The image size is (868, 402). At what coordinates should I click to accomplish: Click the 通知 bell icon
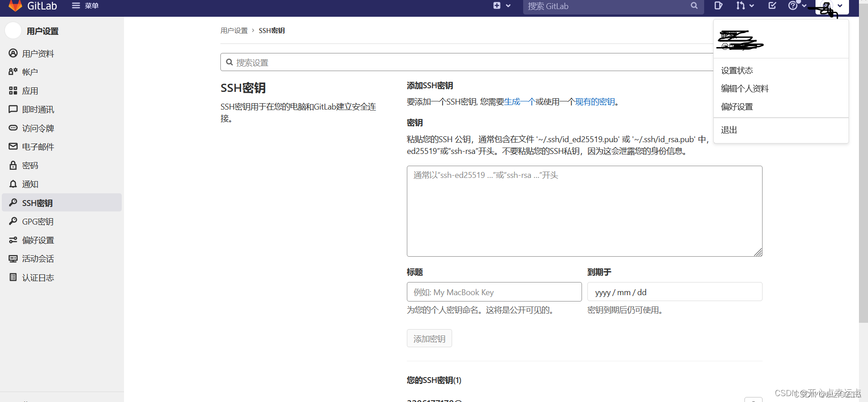pyautogui.click(x=13, y=184)
